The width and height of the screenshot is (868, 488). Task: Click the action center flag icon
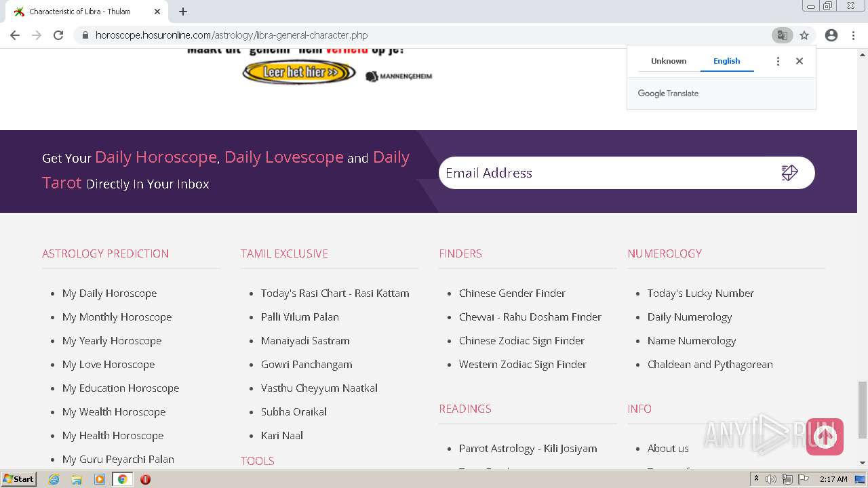tap(804, 479)
